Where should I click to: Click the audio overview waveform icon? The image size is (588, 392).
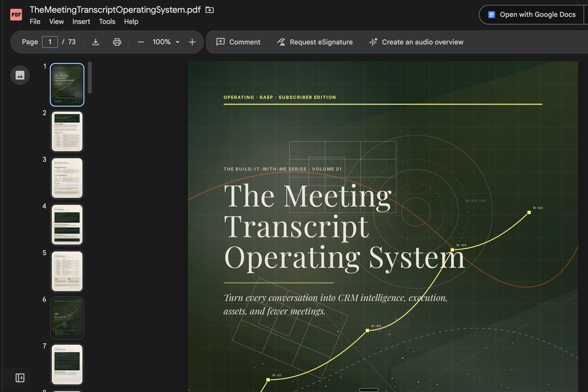[373, 42]
